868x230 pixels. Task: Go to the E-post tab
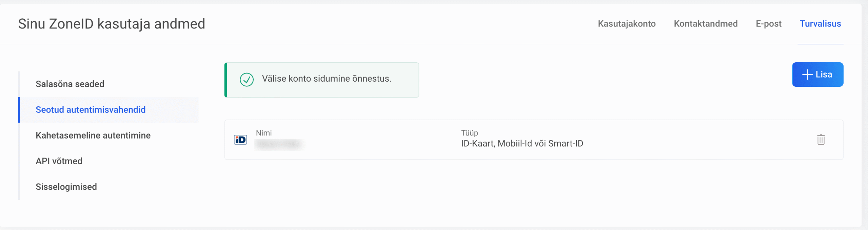(x=768, y=24)
